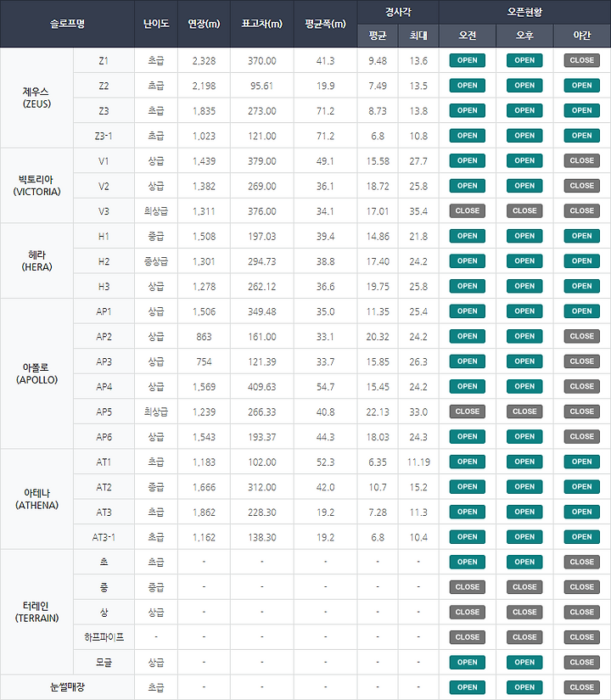
Task: Click the 눈썰매장 night CLOSE badge
Action: click(581, 687)
